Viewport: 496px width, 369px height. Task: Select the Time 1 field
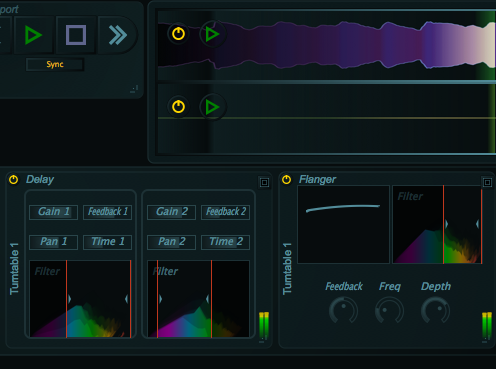pyautogui.click(x=107, y=242)
